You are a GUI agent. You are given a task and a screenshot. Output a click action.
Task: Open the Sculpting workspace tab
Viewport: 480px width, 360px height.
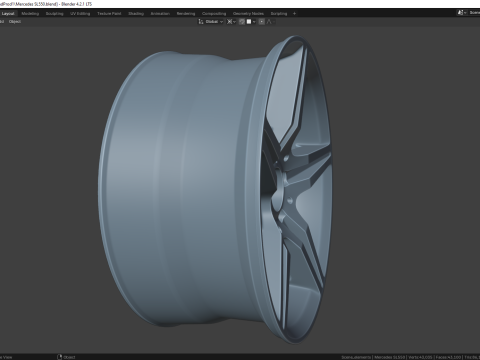(54, 14)
